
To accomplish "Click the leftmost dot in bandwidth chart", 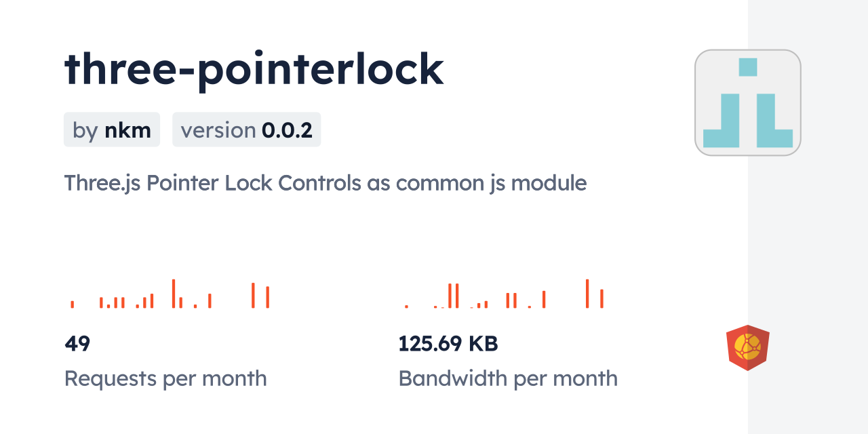I will pos(406,307).
